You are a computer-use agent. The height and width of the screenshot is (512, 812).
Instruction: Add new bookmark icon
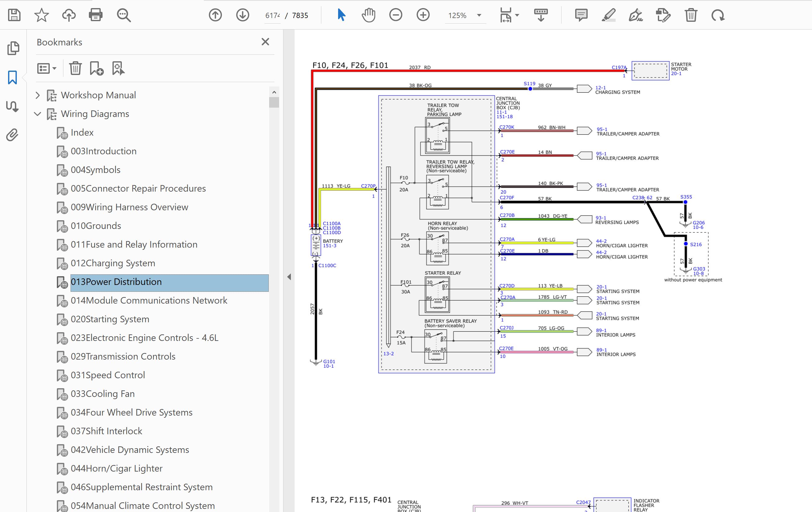[x=96, y=68]
